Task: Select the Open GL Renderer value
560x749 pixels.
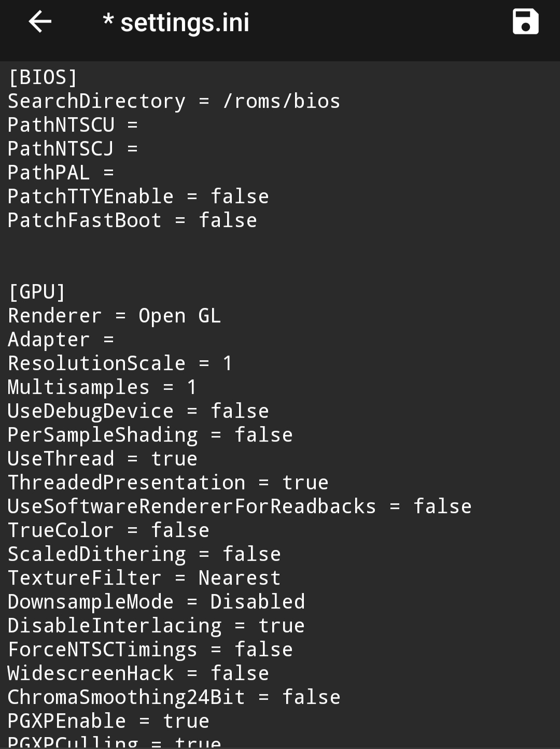Action: 180,315
